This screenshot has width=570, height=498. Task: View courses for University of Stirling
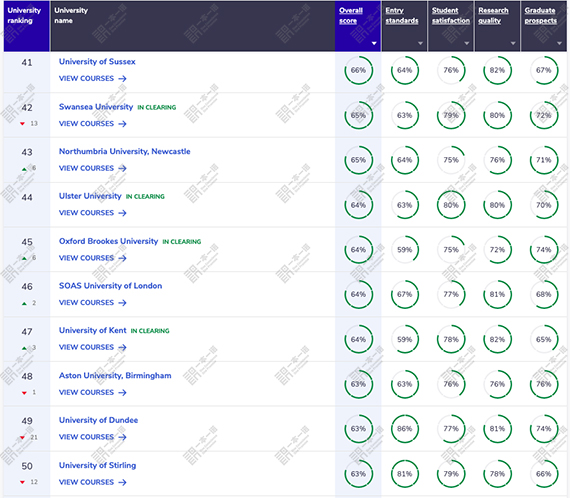[x=92, y=482]
